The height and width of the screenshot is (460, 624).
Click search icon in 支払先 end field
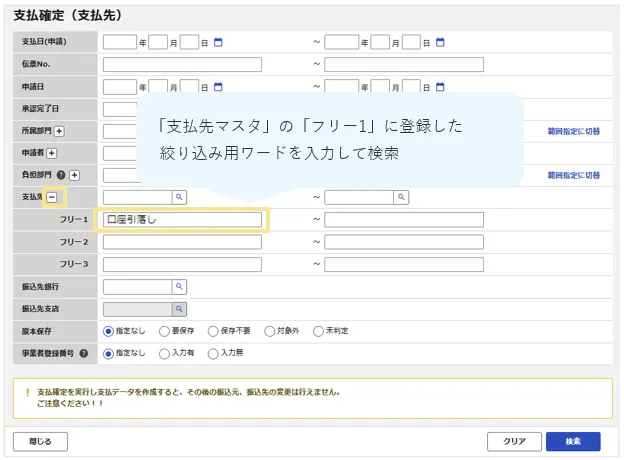pos(400,197)
